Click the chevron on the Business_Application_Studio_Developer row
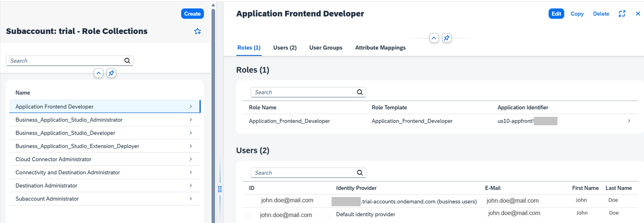This screenshot has width=644, height=223. (191, 133)
